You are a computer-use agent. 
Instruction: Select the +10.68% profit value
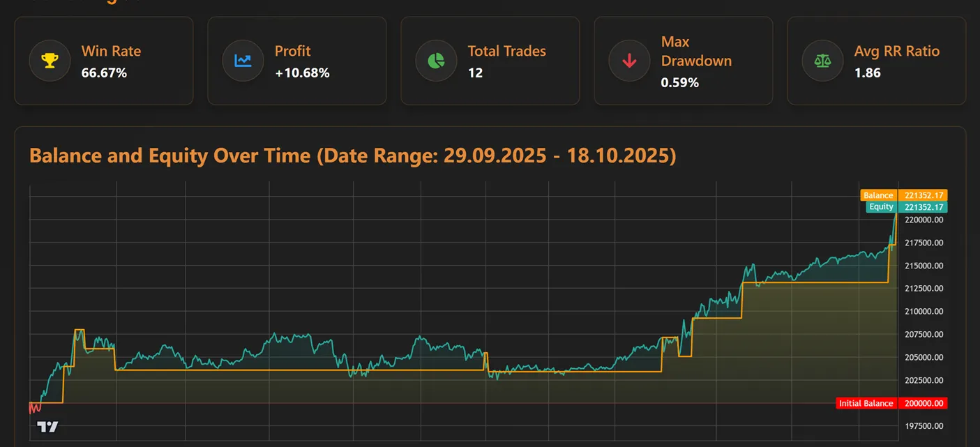pos(302,73)
